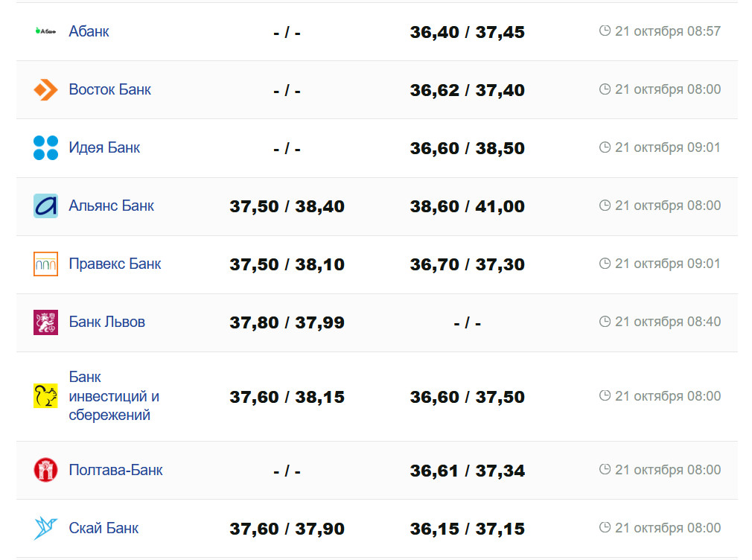Viewport: 752px width, 560px height.
Task: Go to Идея Банк page
Action: click(x=104, y=147)
